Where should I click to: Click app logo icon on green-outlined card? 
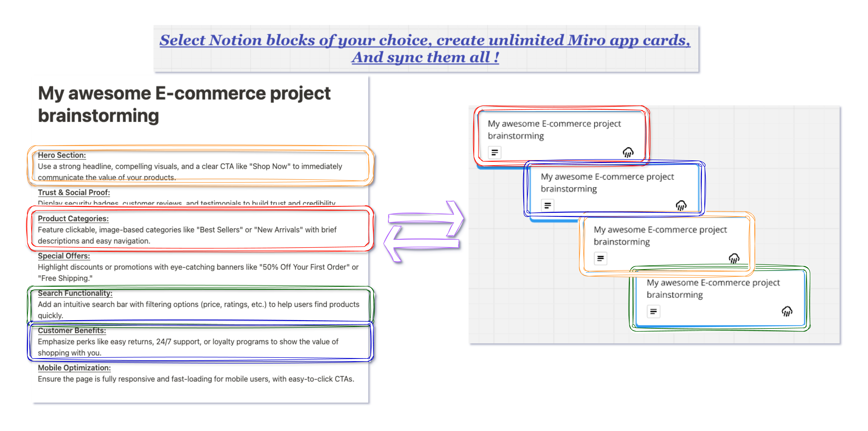(787, 311)
